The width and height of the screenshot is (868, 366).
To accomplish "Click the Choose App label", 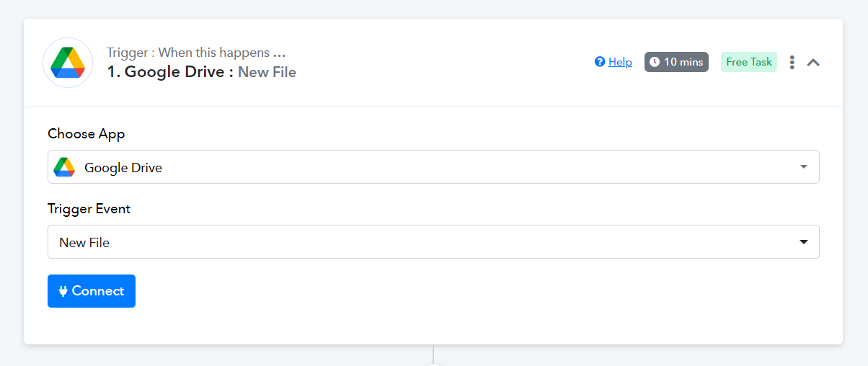I will tap(87, 134).
